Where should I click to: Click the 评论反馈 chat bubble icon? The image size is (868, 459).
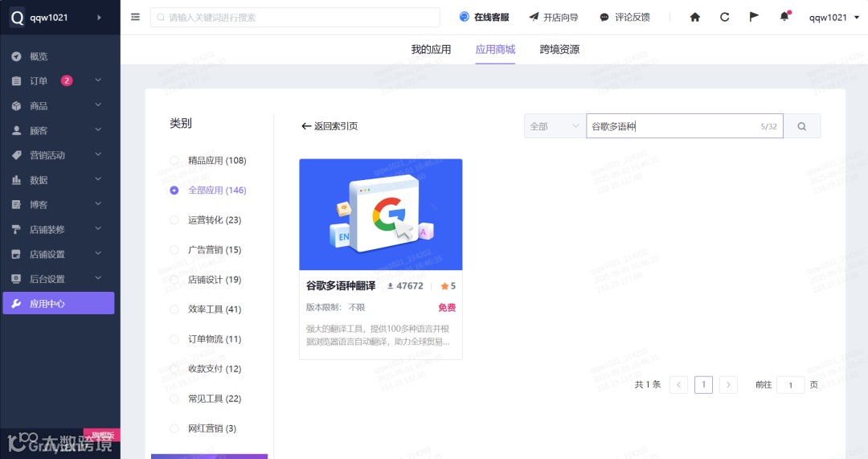pyautogui.click(x=604, y=17)
